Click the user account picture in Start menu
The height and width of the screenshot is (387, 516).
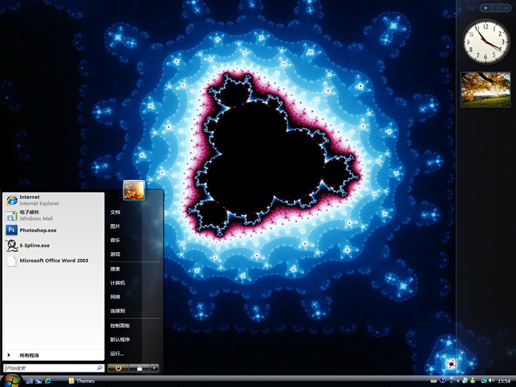(134, 190)
